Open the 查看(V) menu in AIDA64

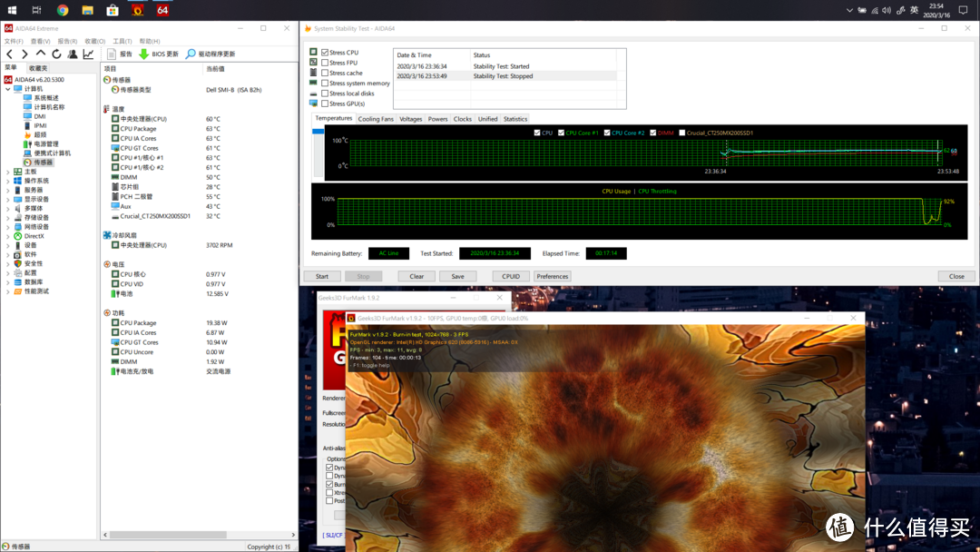coord(40,41)
